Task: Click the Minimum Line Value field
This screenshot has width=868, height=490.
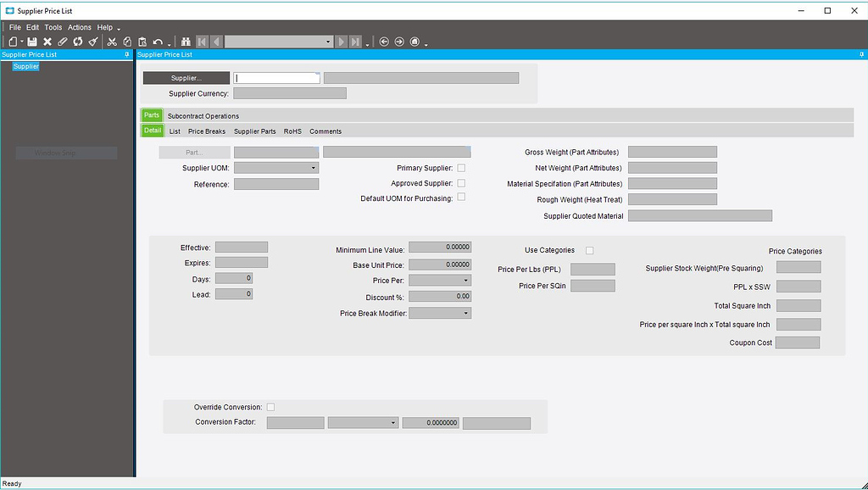Action: [x=440, y=248]
